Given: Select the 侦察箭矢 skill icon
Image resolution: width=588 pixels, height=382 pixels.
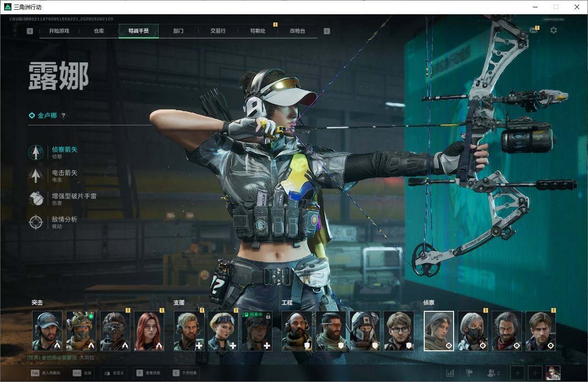Looking at the screenshot, I should coord(36,152).
